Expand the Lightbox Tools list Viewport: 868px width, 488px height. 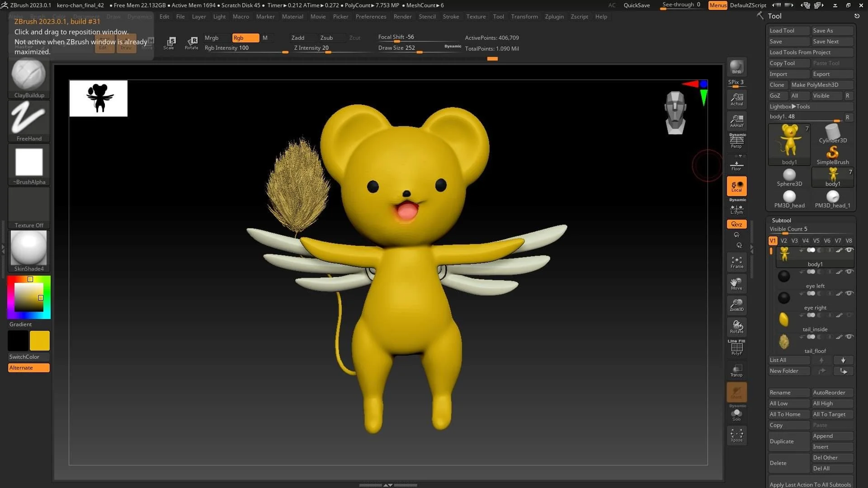point(789,107)
